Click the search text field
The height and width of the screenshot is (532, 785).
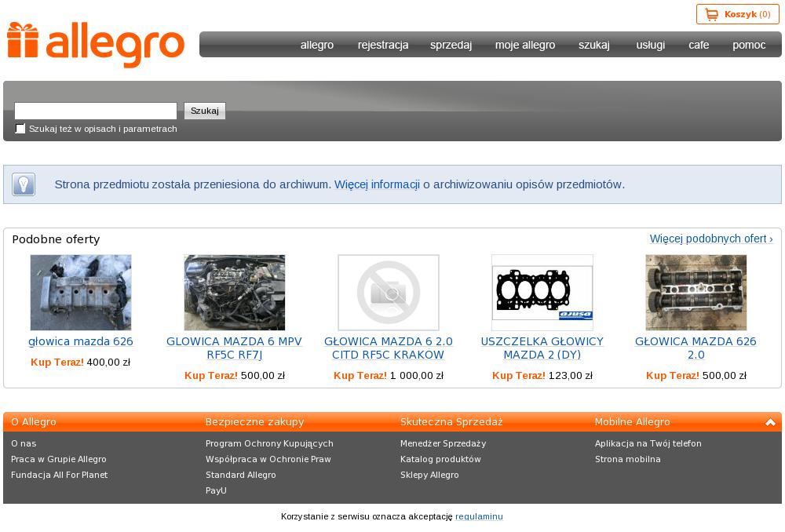click(96, 111)
